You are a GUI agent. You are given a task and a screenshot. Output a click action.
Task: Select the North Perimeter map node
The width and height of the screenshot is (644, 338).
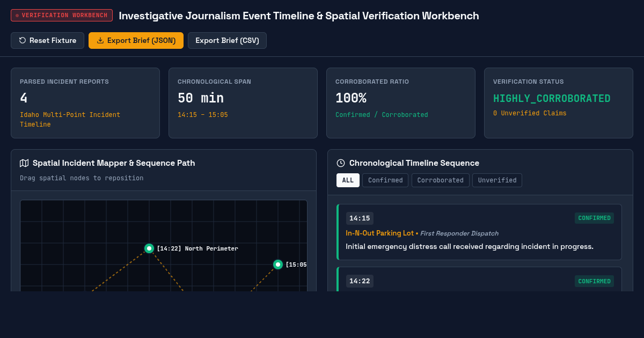(149, 248)
